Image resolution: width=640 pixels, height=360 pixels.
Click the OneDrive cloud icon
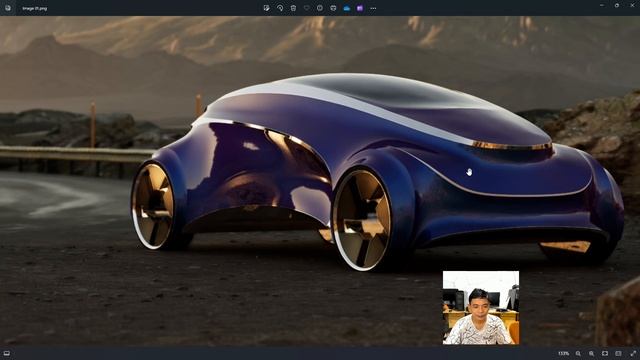coord(347,8)
